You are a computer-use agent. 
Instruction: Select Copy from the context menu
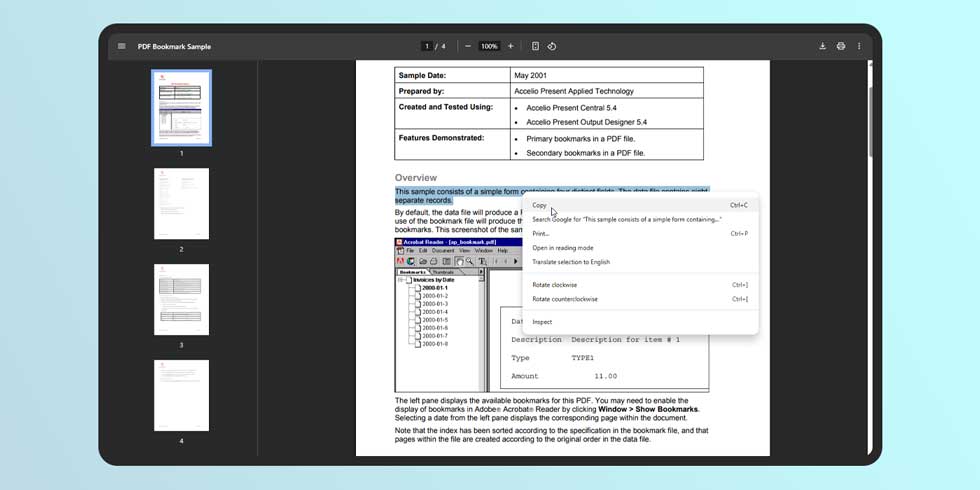540,205
